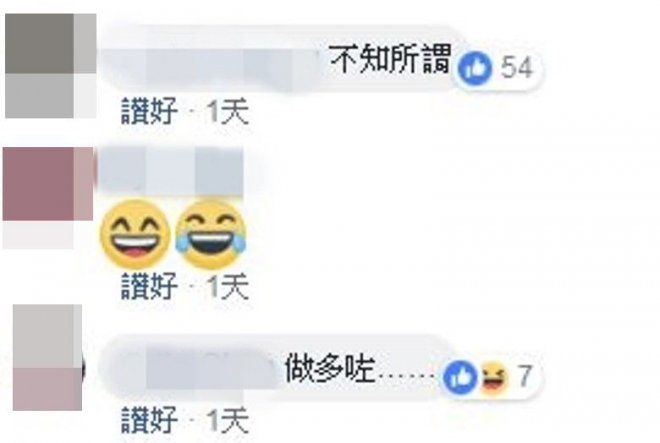Viewport: 660px width, 443px height.
Task: View the 54 reactions count list
Action: click(x=517, y=67)
